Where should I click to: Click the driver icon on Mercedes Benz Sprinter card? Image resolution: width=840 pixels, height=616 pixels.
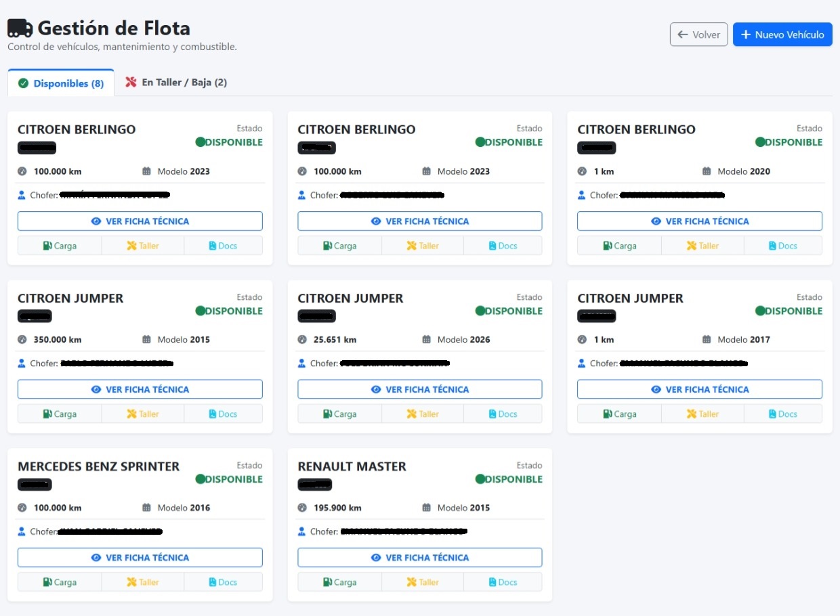22,531
